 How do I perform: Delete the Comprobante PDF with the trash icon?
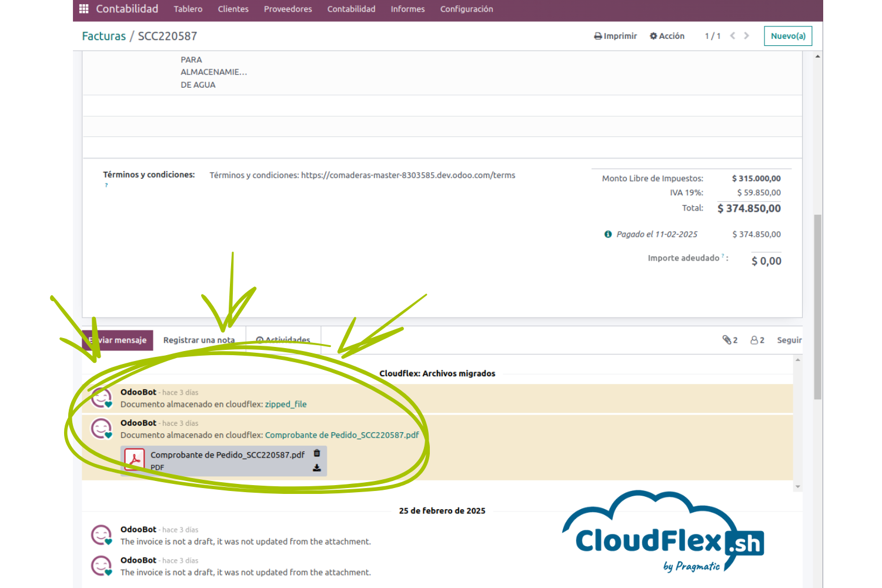pyautogui.click(x=317, y=453)
